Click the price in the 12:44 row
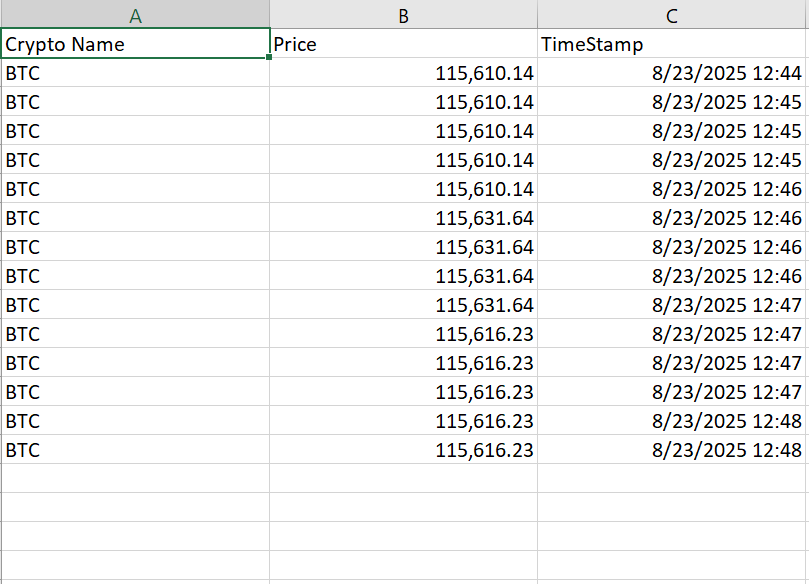809x584 pixels. [x=403, y=73]
